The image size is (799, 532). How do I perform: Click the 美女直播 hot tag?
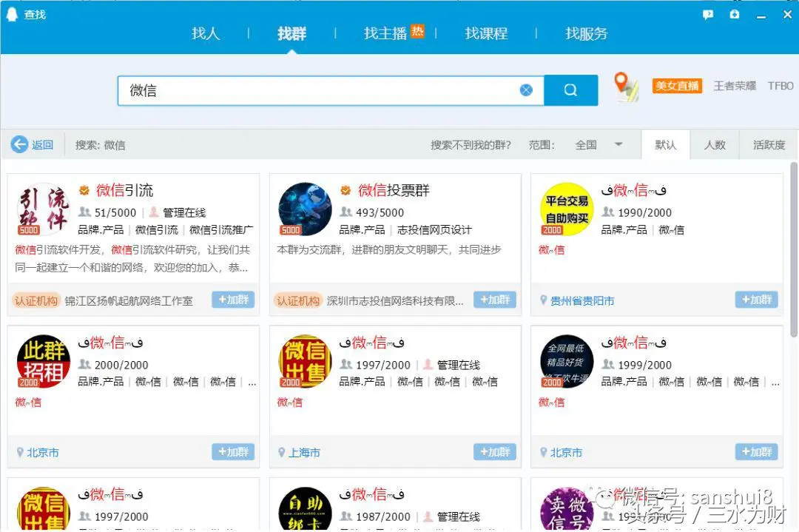tap(677, 86)
